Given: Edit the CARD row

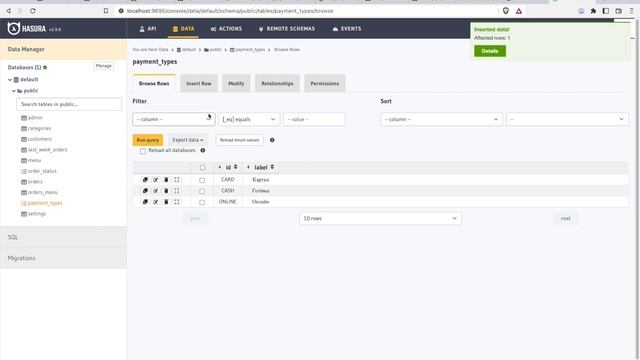Looking at the screenshot, I should click(156, 180).
